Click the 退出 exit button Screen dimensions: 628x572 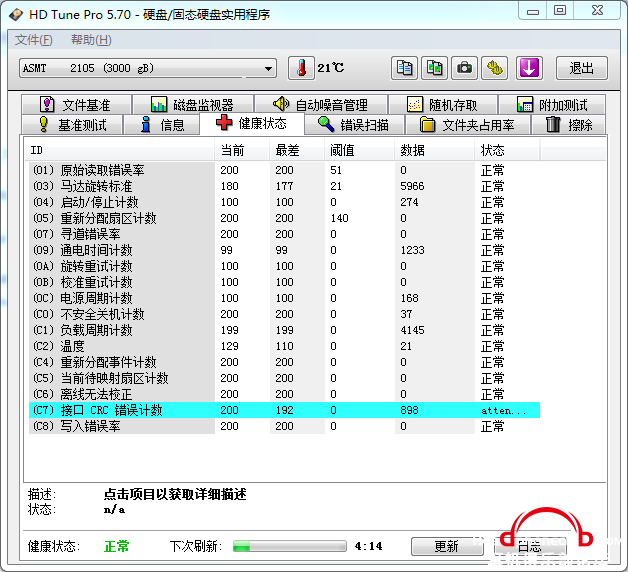pos(582,68)
